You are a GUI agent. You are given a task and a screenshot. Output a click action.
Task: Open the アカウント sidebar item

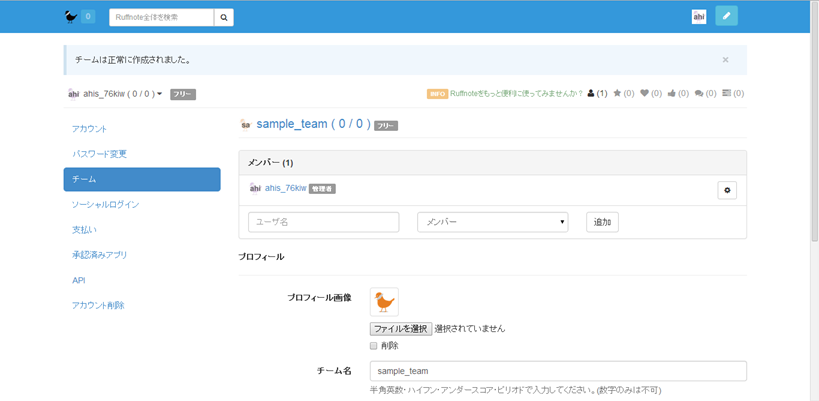[x=90, y=129]
